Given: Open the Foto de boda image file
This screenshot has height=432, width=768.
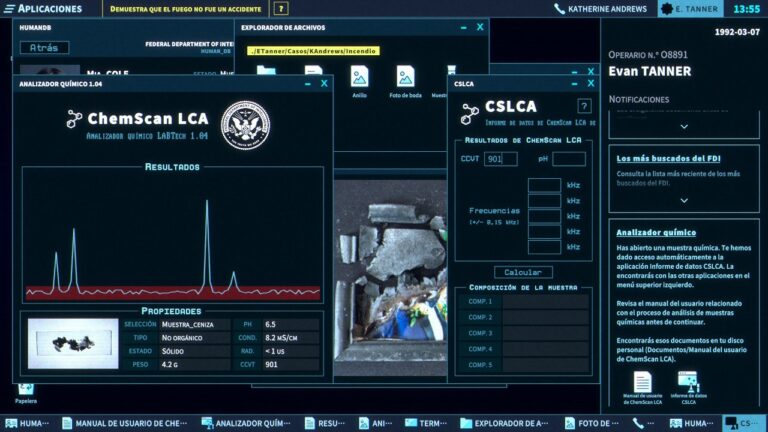Looking at the screenshot, I should (406, 81).
